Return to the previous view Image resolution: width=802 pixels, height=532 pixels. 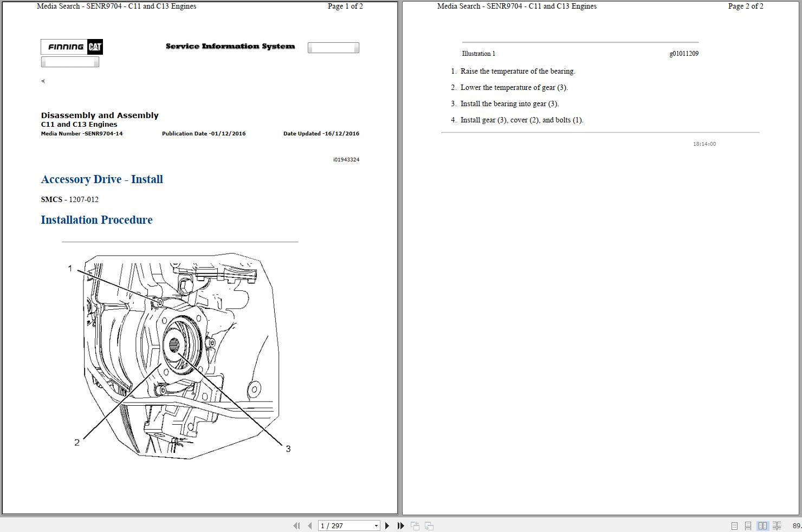(x=415, y=525)
